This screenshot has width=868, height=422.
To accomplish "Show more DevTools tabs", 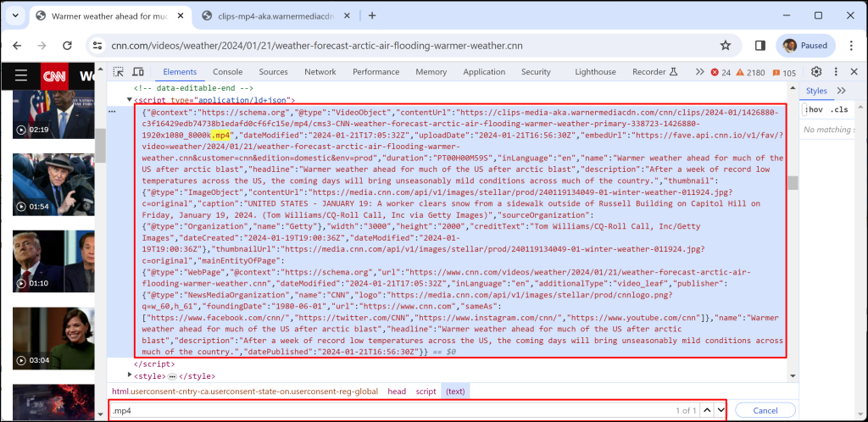I will pyautogui.click(x=699, y=72).
